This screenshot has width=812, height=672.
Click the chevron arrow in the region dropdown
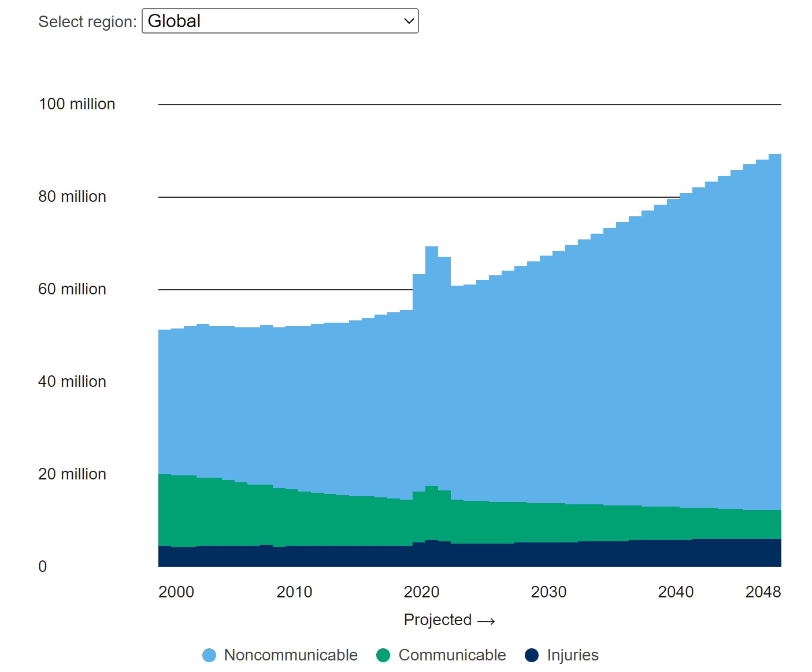pyautogui.click(x=409, y=21)
